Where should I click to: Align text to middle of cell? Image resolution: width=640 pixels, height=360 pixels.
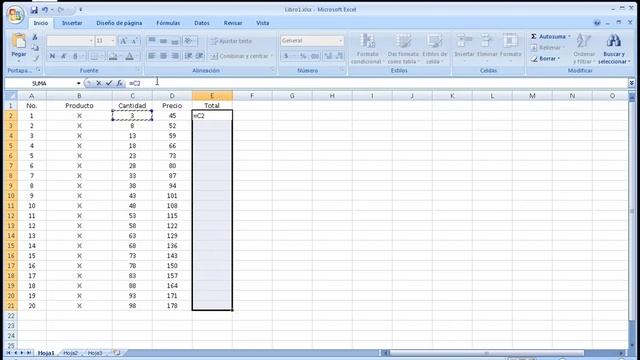pos(163,41)
